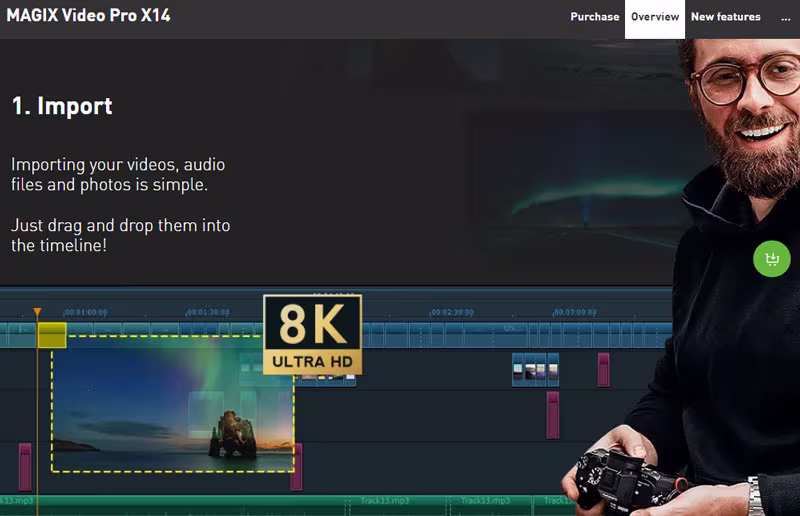Open the three-dots overflow menu
This screenshot has height=516, width=800.
pyautogui.click(x=785, y=18)
